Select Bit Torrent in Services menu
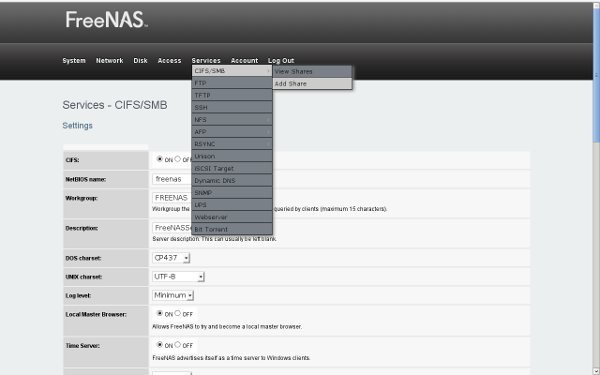 tap(232, 229)
